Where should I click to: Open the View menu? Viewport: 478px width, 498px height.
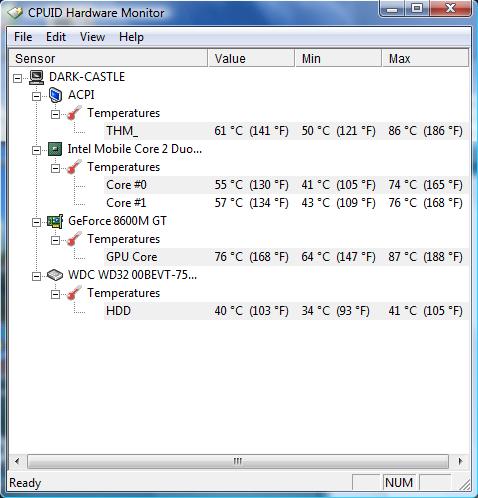pos(92,37)
